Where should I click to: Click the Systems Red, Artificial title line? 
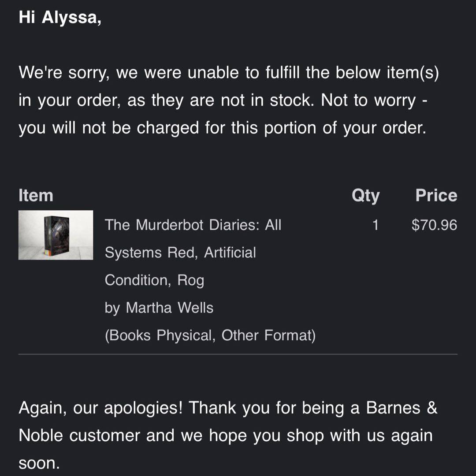pyautogui.click(x=180, y=253)
